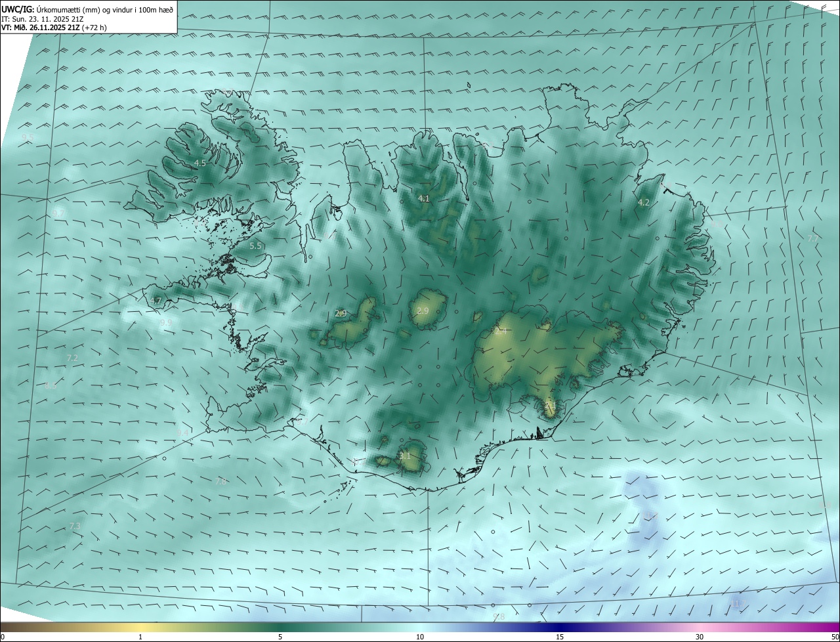
Task: Select the 7.8 value label south of Reykjanes
Action: 220,482
